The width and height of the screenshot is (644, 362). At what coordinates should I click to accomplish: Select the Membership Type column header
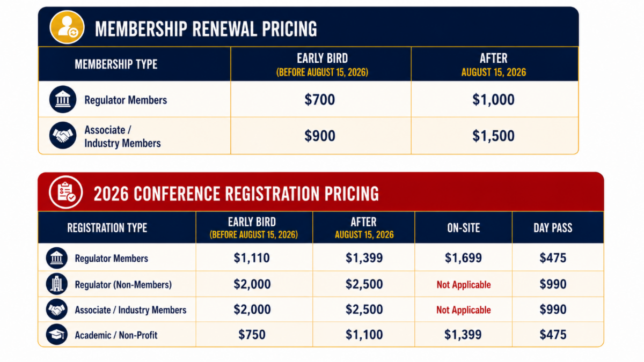pos(116,64)
